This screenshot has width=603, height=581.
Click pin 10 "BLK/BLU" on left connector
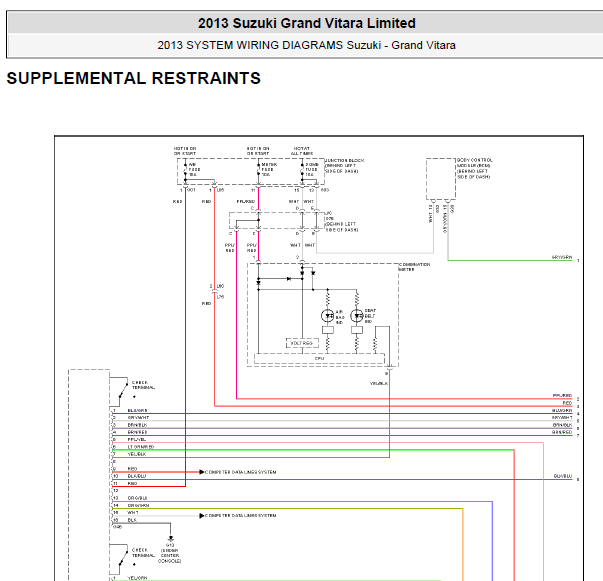(137, 476)
